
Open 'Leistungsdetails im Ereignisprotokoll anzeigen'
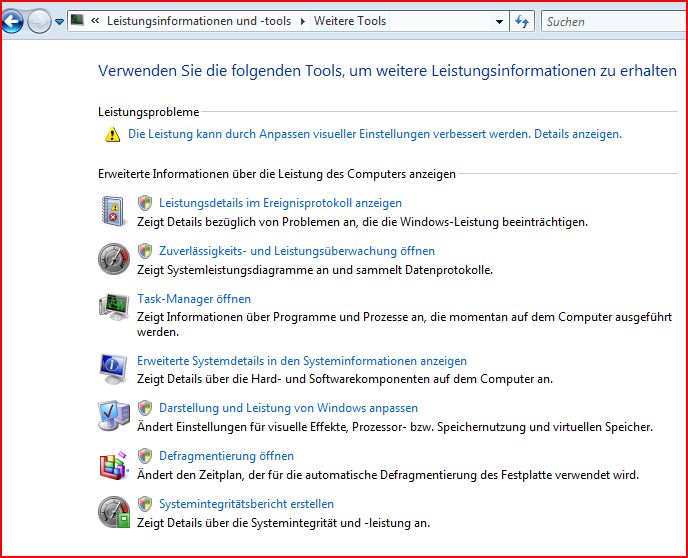click(280, 203)
